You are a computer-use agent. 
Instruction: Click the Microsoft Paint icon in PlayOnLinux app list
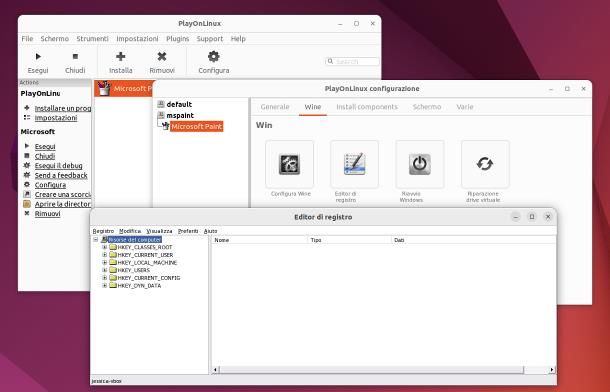(104, 88)
